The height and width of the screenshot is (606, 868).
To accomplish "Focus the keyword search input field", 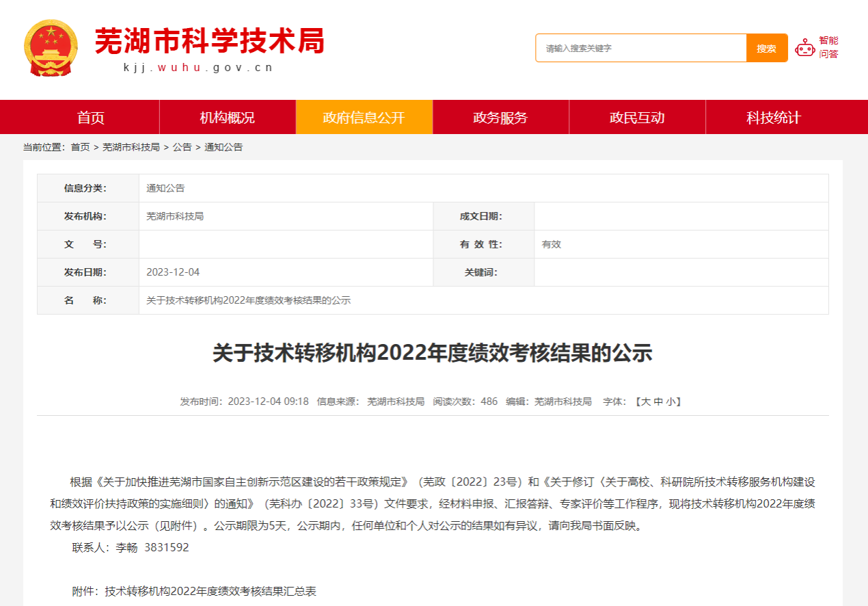I will pos(640,49).
